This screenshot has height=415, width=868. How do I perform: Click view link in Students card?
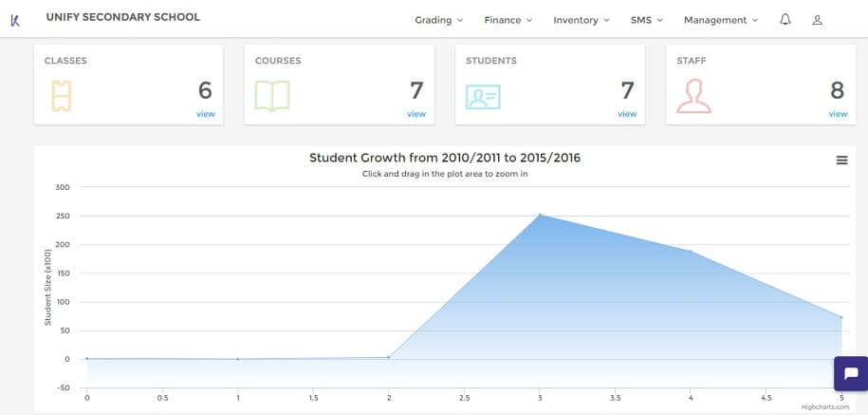pos(627,114)
